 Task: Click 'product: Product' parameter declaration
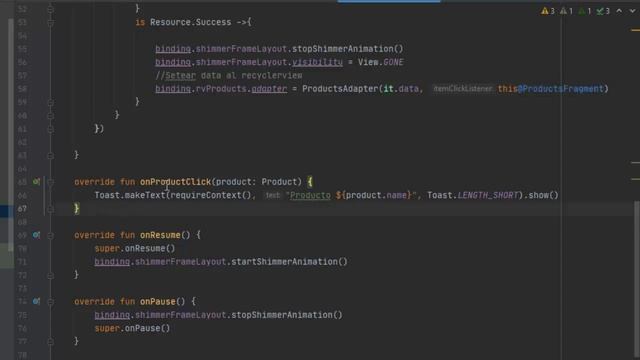(259, 182)
